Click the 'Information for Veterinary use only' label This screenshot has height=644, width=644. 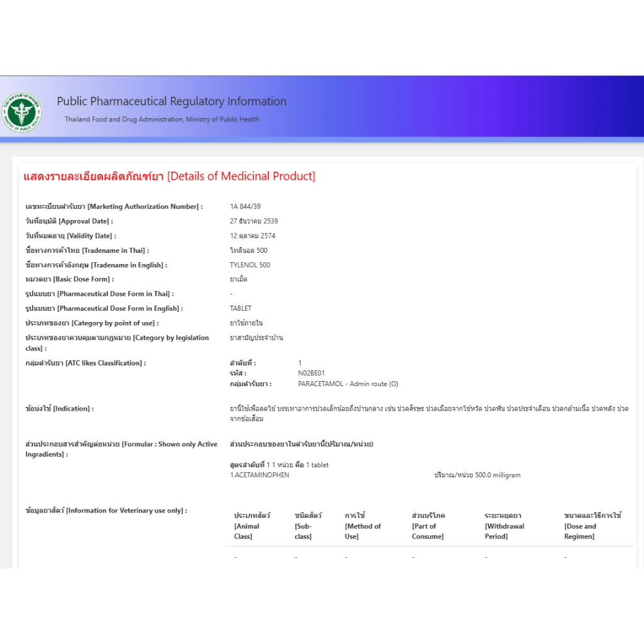click(x=106, y=511)
